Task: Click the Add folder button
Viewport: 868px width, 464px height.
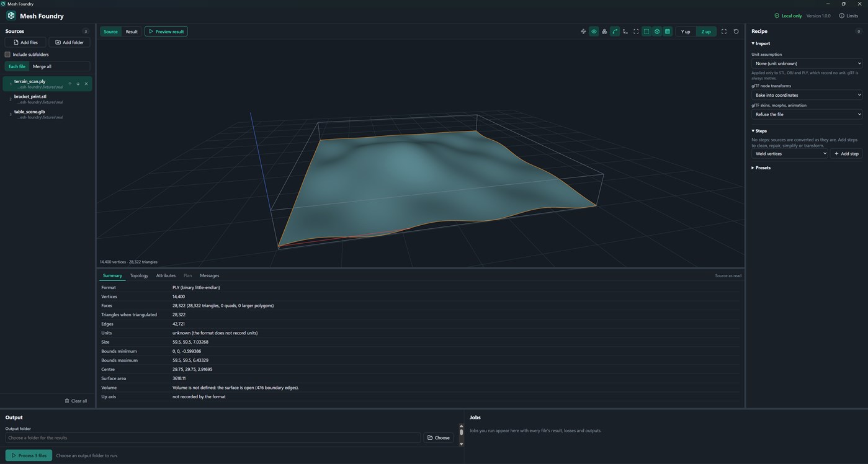Action: 69,42
